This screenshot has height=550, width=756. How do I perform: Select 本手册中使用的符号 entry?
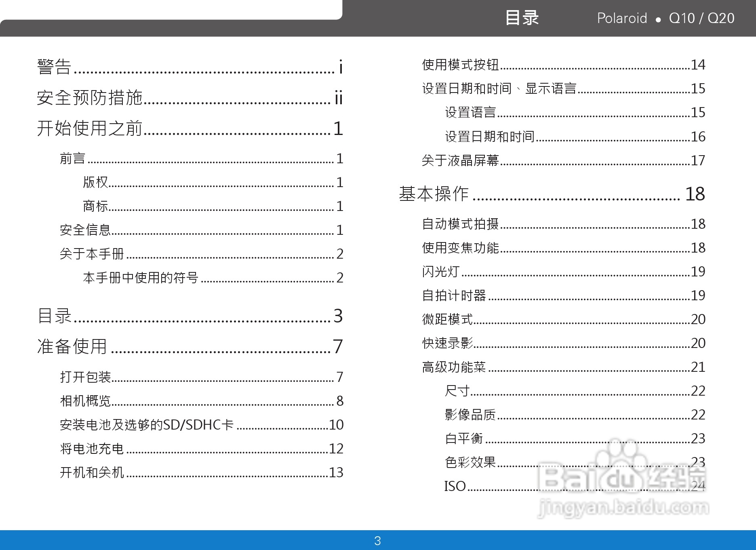(x=213, y=278)
